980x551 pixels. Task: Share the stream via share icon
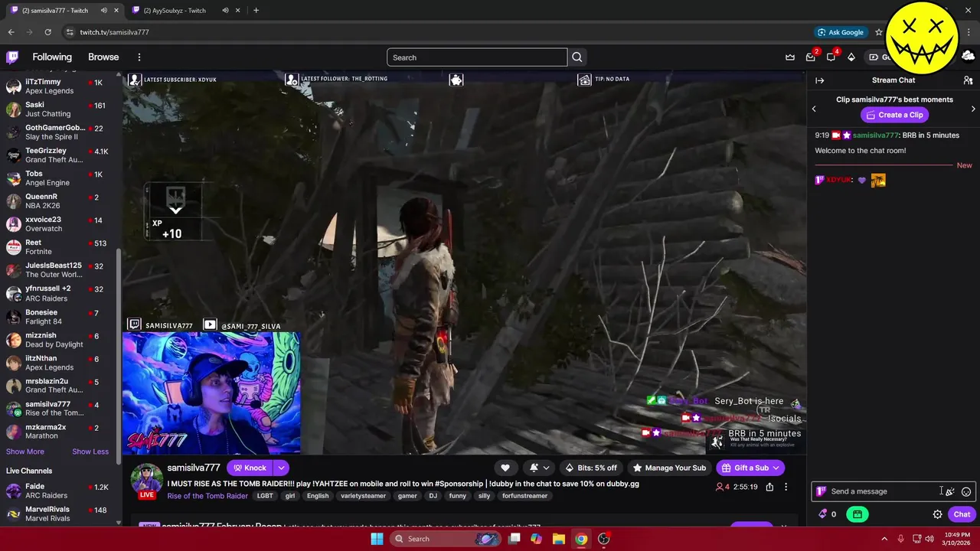[769, 487]
